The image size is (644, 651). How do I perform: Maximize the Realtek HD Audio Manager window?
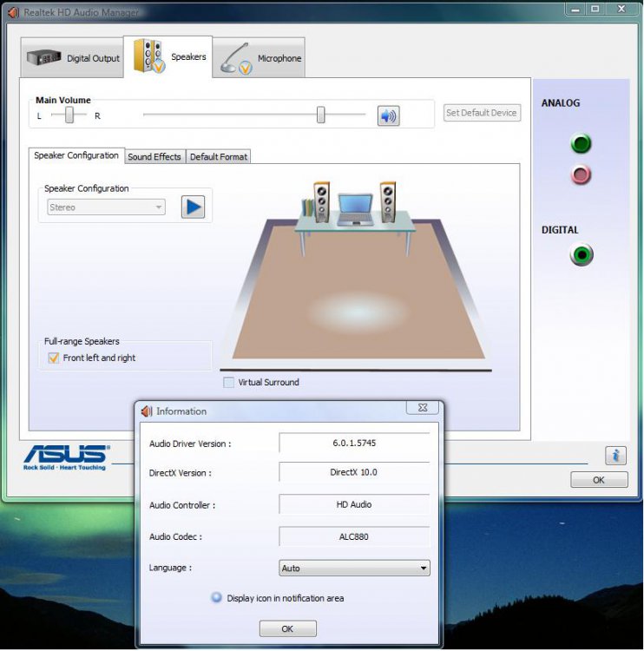595,10
